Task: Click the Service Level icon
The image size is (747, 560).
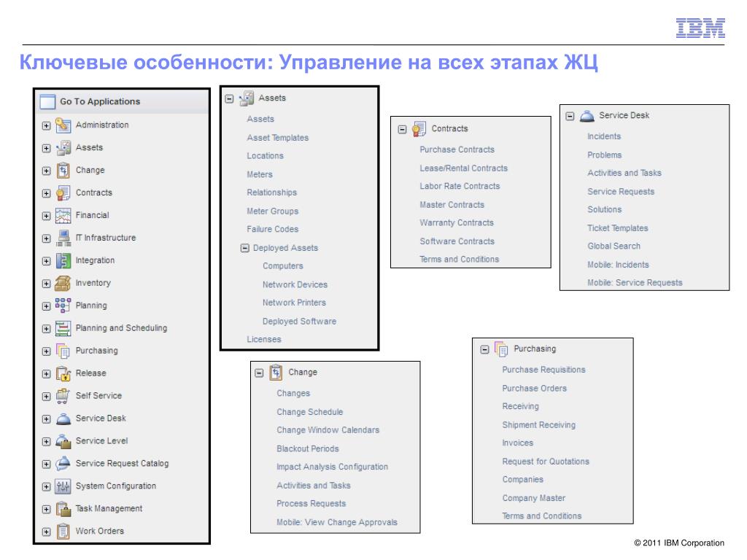Action: pyautogui.click(x=63, y=441)
